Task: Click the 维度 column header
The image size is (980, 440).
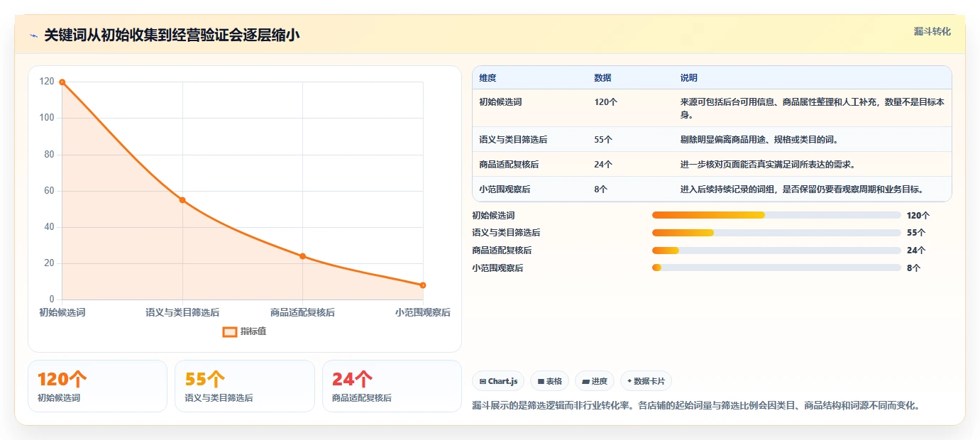Action: click(488, 78)
